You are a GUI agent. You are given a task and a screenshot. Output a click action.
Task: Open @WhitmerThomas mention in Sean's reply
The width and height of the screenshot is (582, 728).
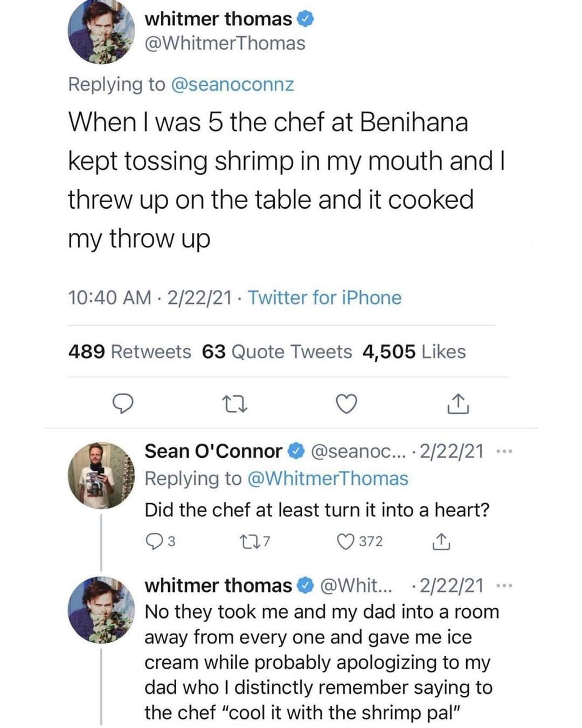[327, 479]
